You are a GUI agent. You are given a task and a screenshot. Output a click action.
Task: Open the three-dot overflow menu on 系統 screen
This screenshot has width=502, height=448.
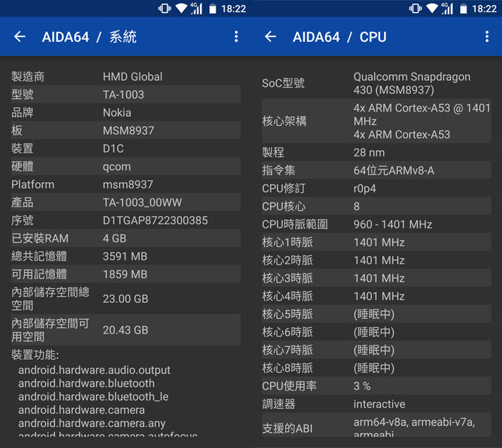236,37
